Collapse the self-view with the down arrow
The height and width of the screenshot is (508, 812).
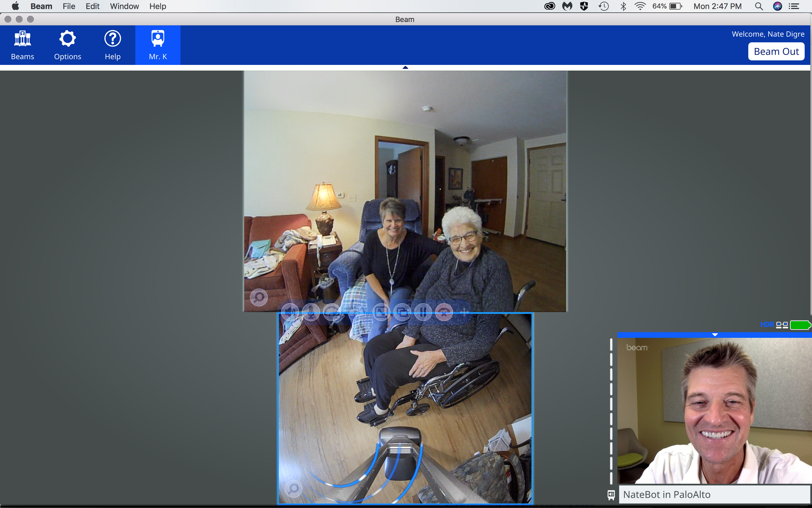pyautogui.click(x=715, y=335)
